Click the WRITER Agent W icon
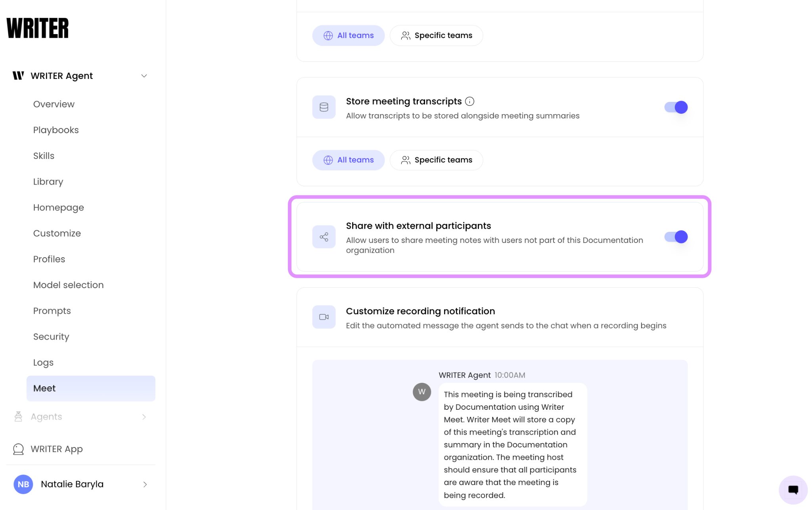Screen dimensions: 812x510 (x=18, y=76)
